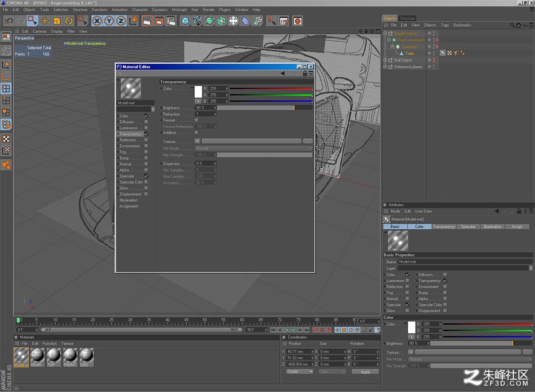Viewport: 535px width, 392px height.
Task: Click the Undo arrow icon
Action: pyautogui.click(x=9, y=21)
